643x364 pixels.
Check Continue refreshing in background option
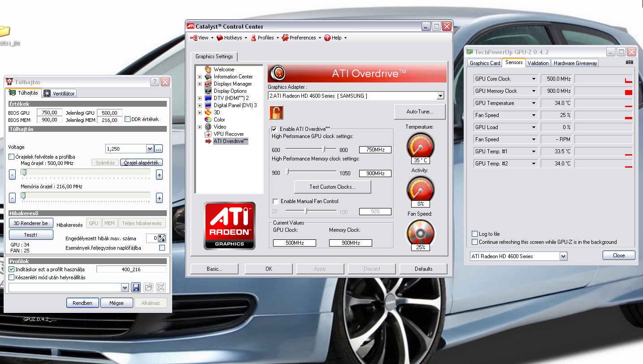point(475,242)
